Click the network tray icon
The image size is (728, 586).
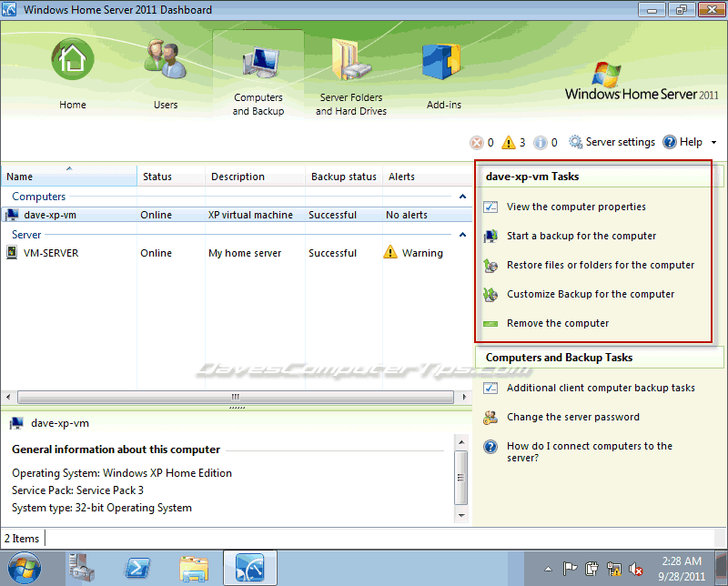613,569
